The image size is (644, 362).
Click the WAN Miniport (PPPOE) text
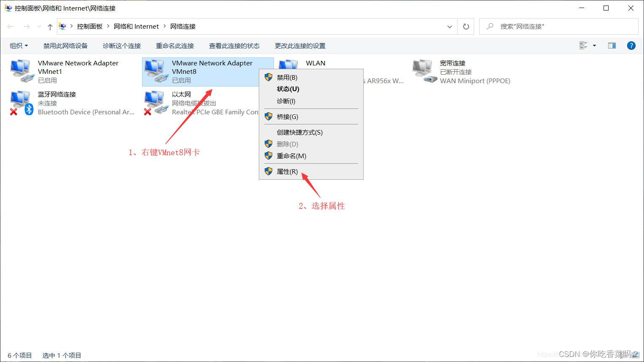(x=475, y=81)
